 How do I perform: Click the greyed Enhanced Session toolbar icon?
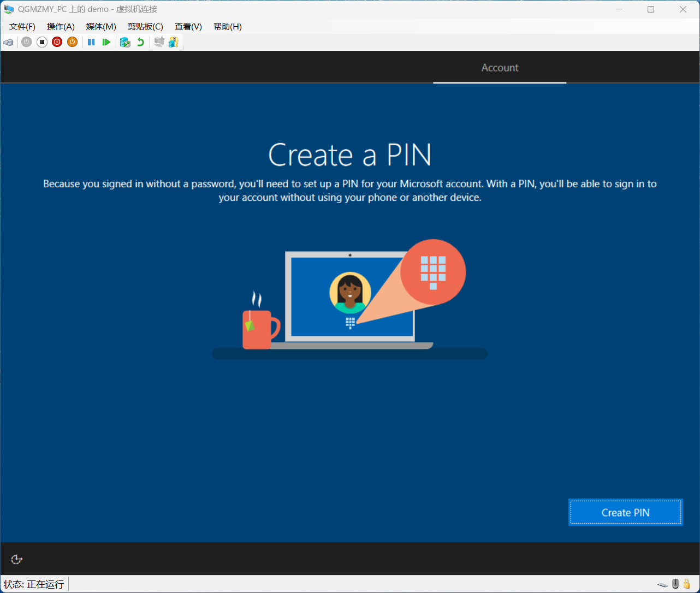pyautogui.click(x=159, y=42)
